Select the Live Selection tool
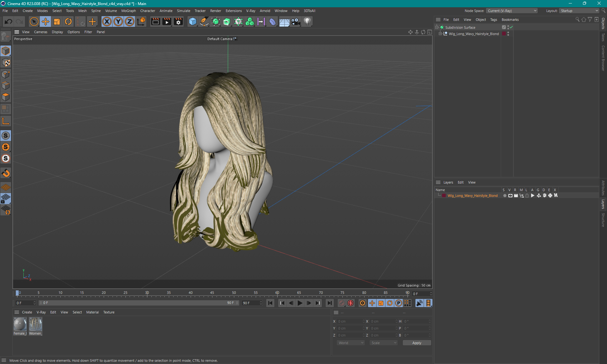The height and width of the screenshot is (364, 607). pyautogui.click(x=34, y=21)
